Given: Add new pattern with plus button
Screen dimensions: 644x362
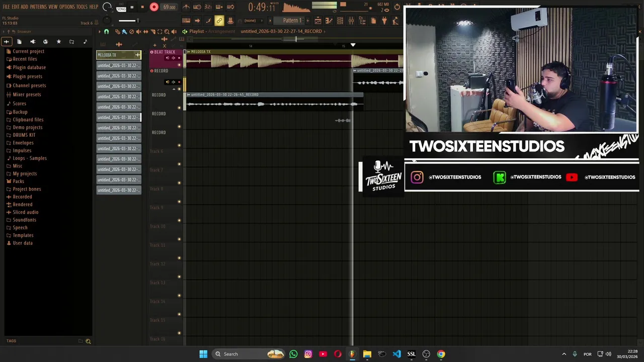Looking at the screenshot, I should 307,21.
